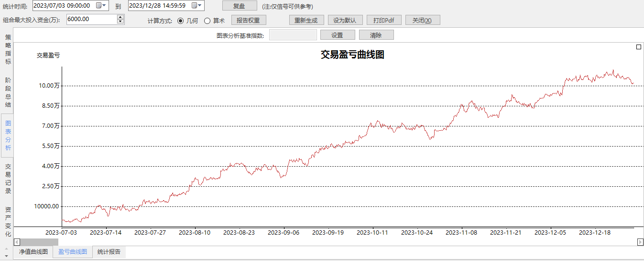Click the 2023-11-08 date label
The width and height of the screenshot is (644, 261).
[x=461, y=233]
